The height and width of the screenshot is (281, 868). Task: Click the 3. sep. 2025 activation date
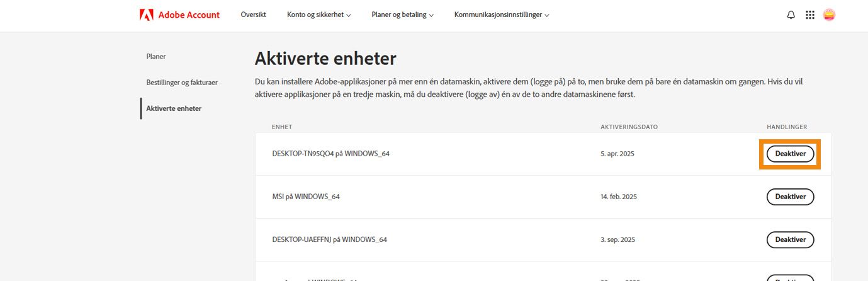(619, 239)
